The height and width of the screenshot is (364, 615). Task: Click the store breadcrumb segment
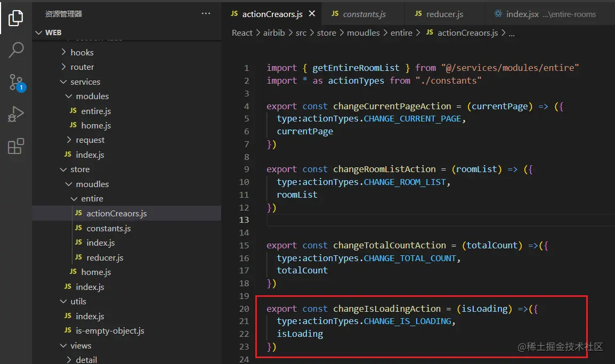pos(326,33)
